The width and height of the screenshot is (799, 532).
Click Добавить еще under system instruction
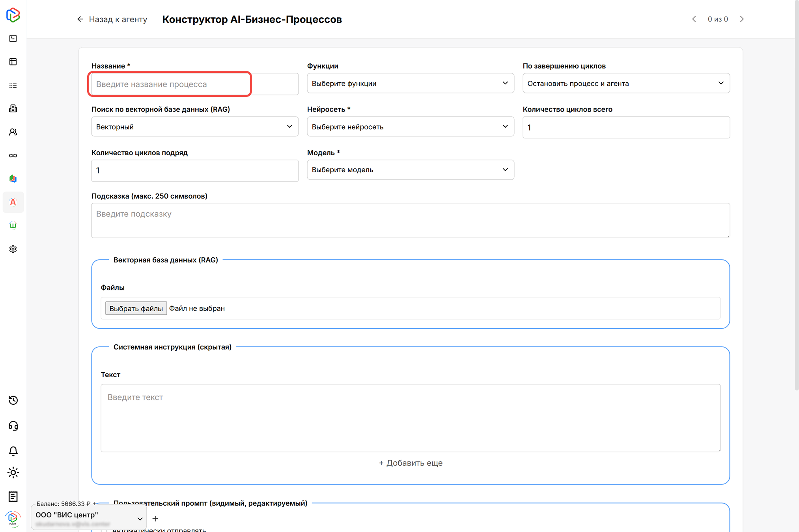(410, 463)
